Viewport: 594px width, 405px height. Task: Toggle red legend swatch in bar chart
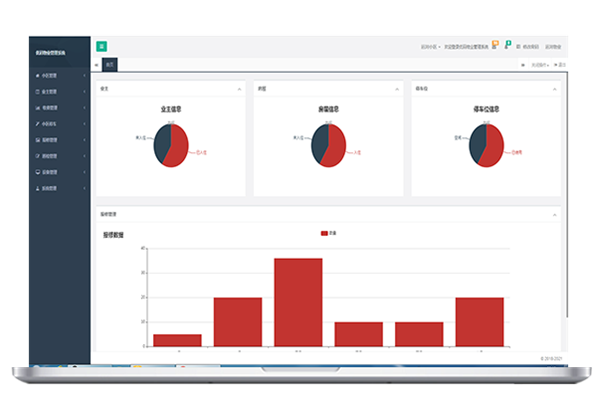tap(324, 233)
